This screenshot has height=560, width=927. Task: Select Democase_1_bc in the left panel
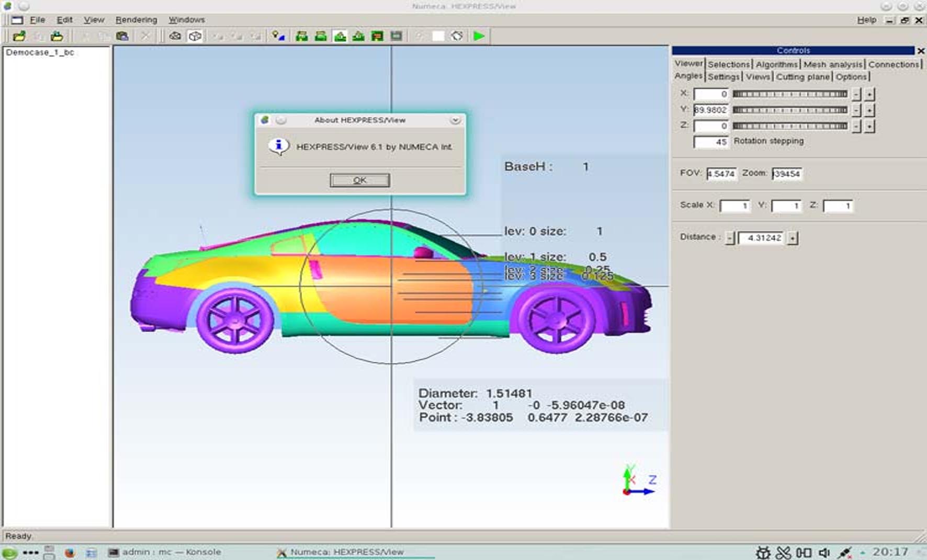[40, 52]
